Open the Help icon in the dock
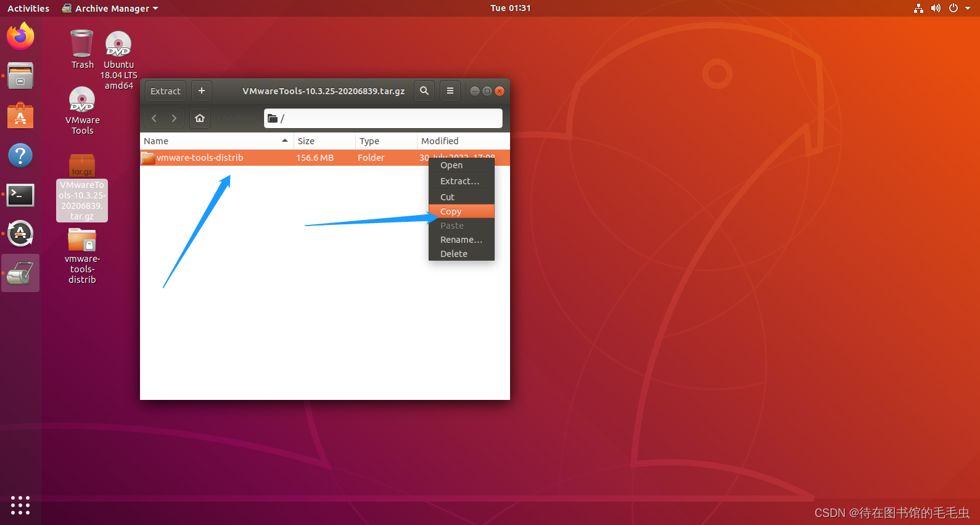Viewport: 980px width, 525px height. (x=20, y=155)
